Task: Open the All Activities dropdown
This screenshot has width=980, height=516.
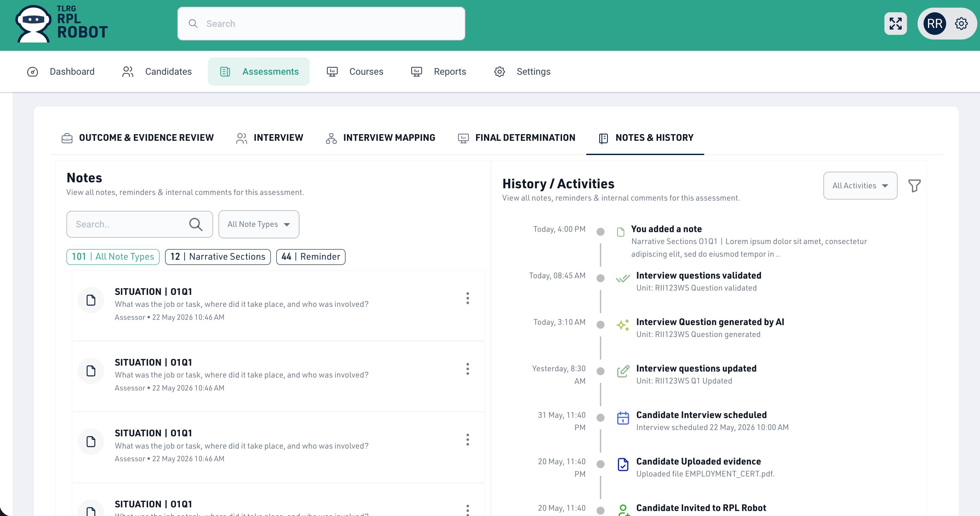Action: [x=860, y=186]
